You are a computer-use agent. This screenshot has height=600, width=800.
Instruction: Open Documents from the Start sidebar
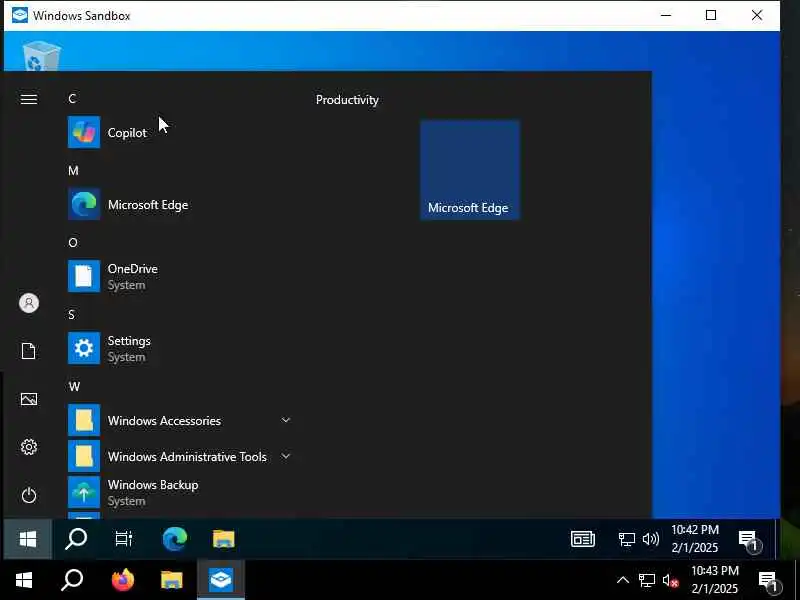point(29,351)
